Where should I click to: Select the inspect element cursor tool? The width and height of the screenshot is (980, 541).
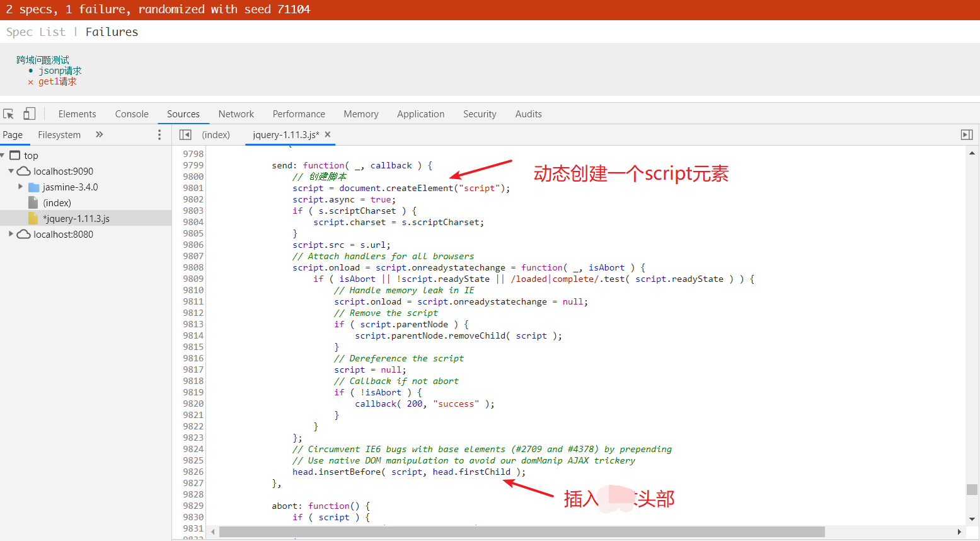8,113
